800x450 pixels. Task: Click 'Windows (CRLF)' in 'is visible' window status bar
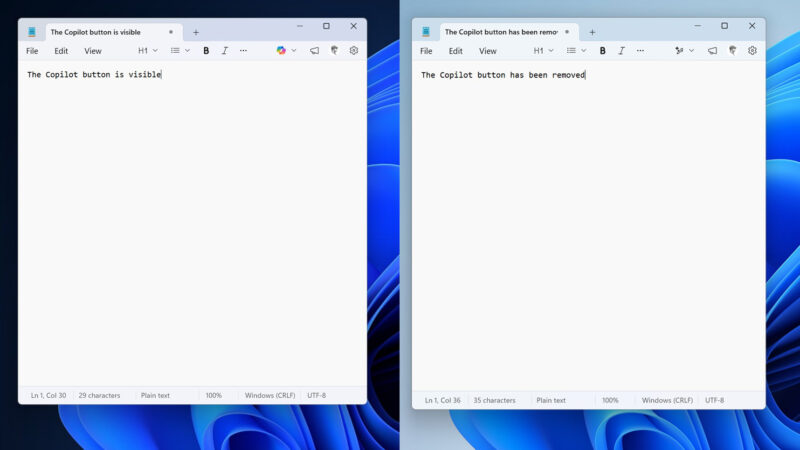click(x=270, y=395)
